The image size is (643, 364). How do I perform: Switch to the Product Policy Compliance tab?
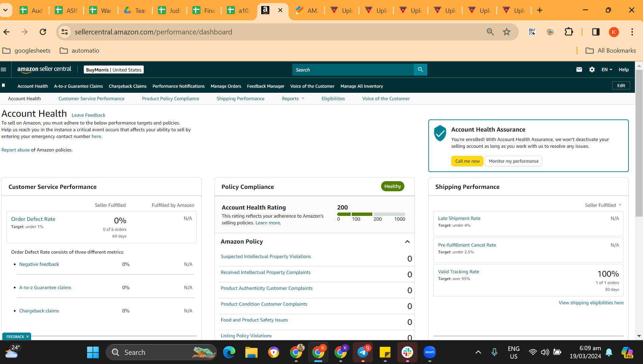pos(170,99)
